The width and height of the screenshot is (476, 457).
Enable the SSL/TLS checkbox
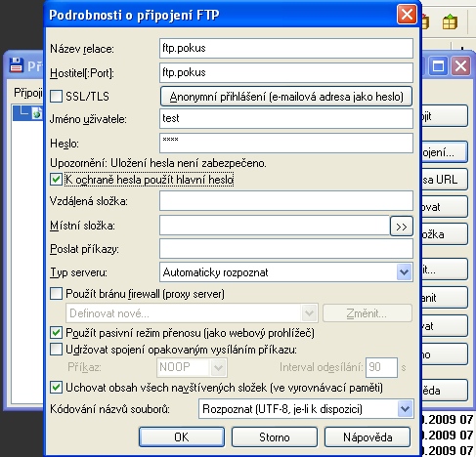tap(56, 97)
